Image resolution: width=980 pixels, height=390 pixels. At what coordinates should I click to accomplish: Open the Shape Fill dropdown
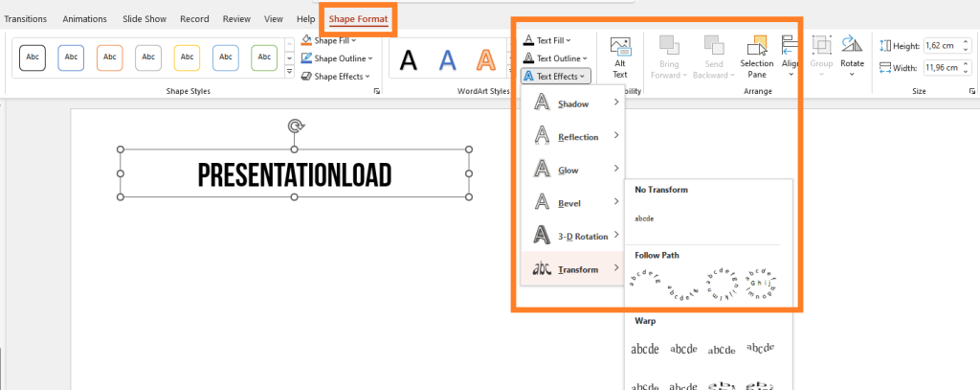tap(330, 40)
